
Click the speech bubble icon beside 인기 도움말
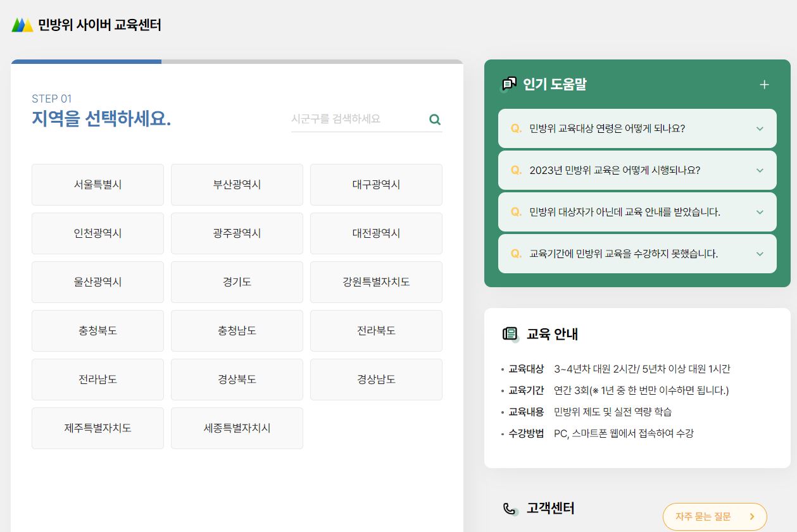509,84
